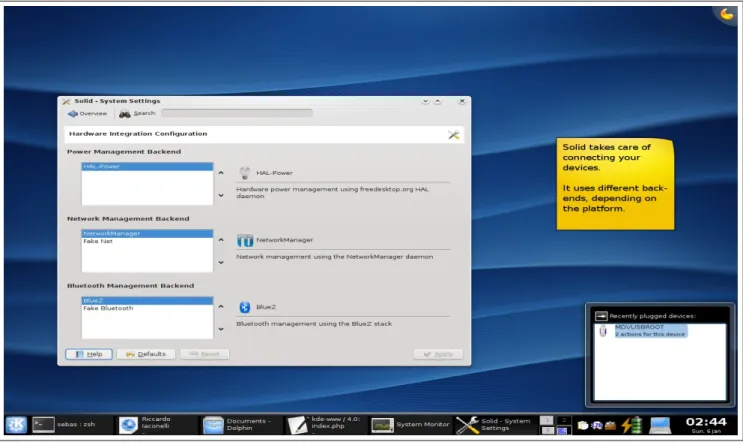Switch to kde-www index.php editor window
This screenshot has width=743, height=445.
326,424
